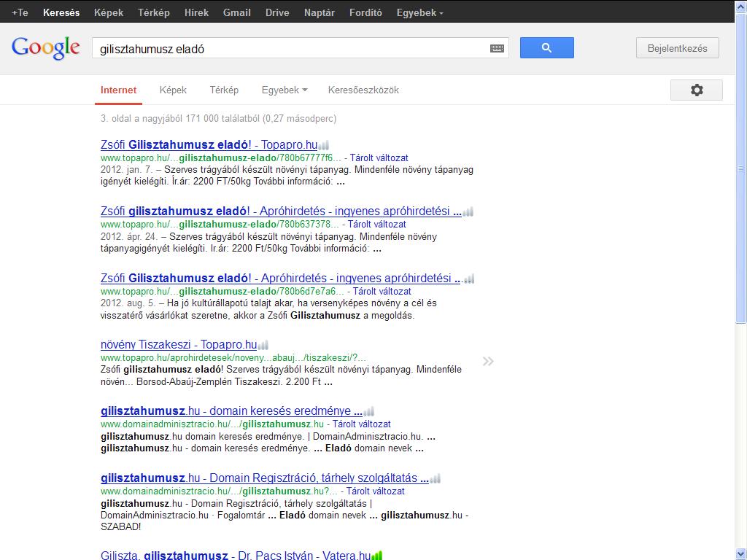Expand the Egyebek menu in the black top bar
The image size is (747, 560).
419,13
